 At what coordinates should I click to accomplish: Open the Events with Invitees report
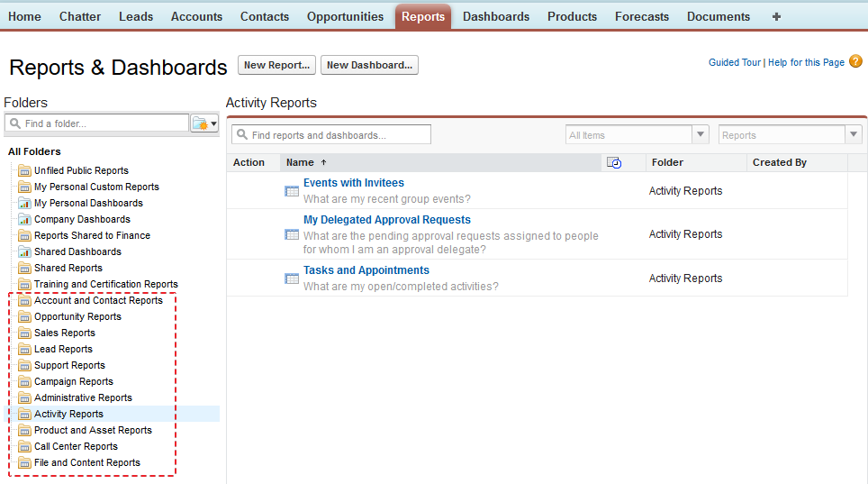click(354, 182)
